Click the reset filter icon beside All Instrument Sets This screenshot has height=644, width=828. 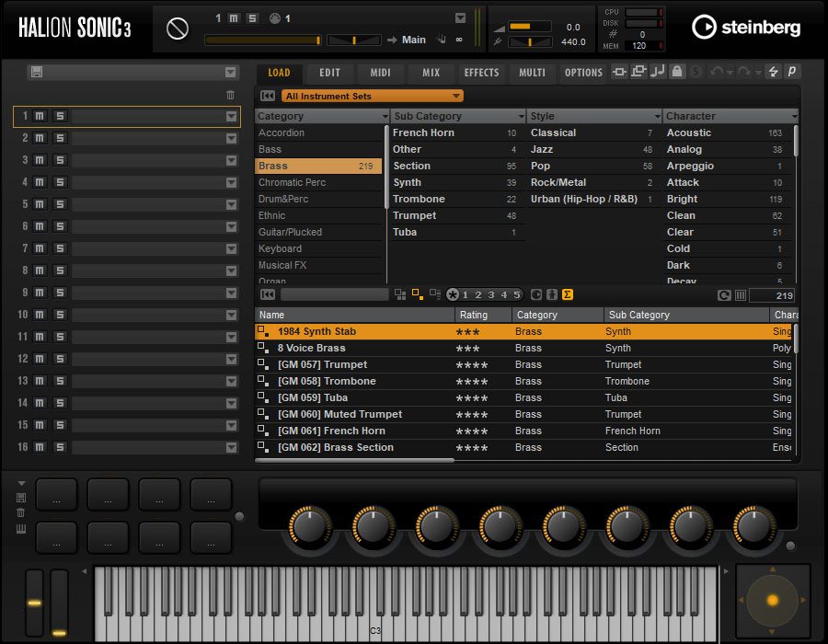(268, 96)
